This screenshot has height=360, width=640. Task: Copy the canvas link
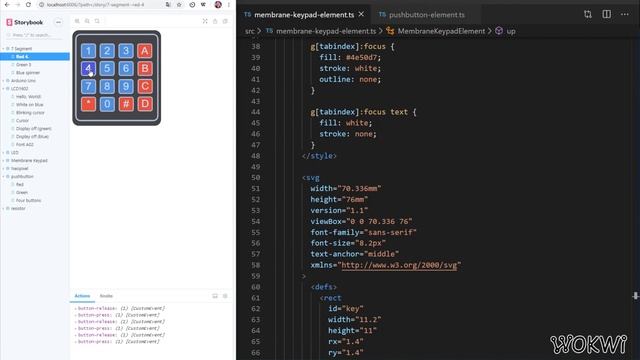225,21
